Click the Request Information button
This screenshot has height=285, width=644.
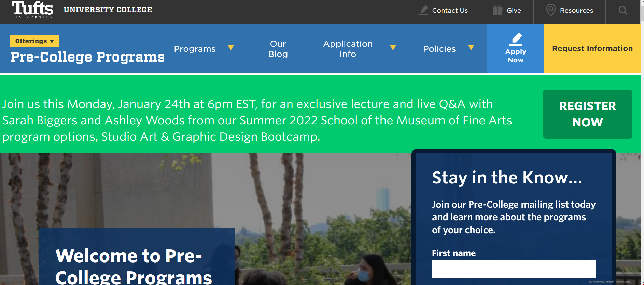pos(592,48)
